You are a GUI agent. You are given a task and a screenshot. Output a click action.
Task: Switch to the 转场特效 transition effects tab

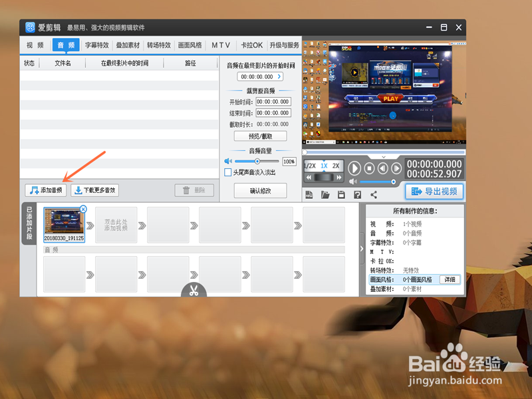point(159,45)
